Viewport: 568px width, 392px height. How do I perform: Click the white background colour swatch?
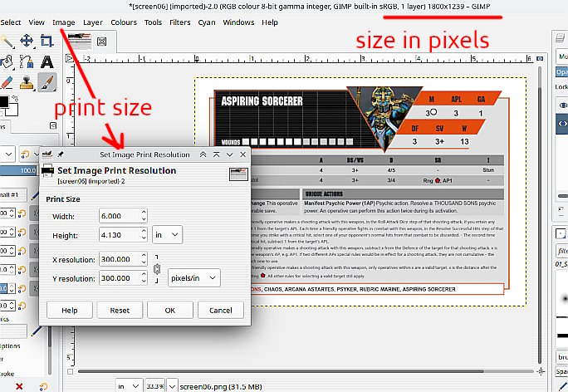pyautogui.click(x=13, y=110)
